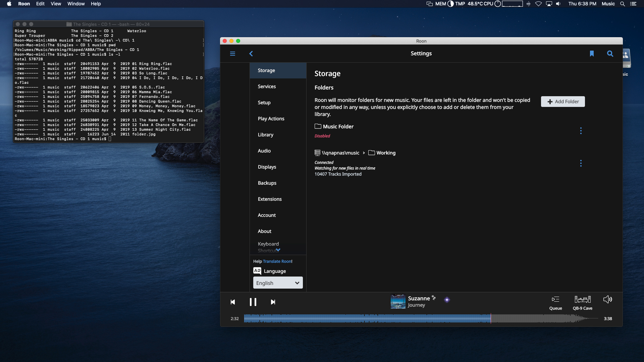The height and width of the screenshot is (362, 644).
Task: Click the Add Folder button
Action: 563,102
